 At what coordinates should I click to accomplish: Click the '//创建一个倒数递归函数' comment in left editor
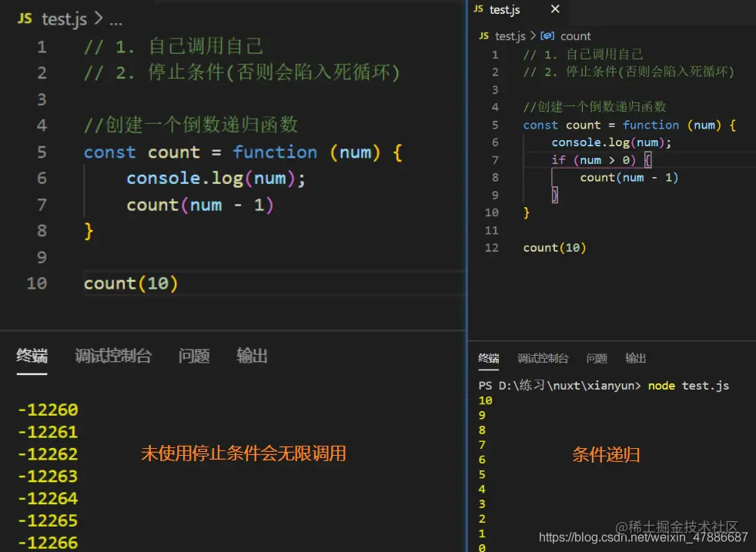coord(191,125)
